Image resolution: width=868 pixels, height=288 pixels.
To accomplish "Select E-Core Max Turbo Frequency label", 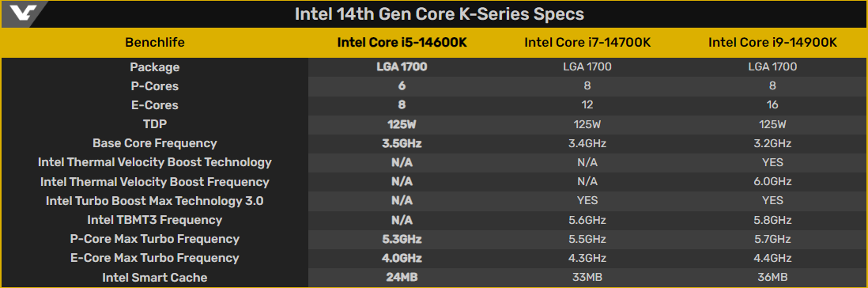I will click(155, 258).
